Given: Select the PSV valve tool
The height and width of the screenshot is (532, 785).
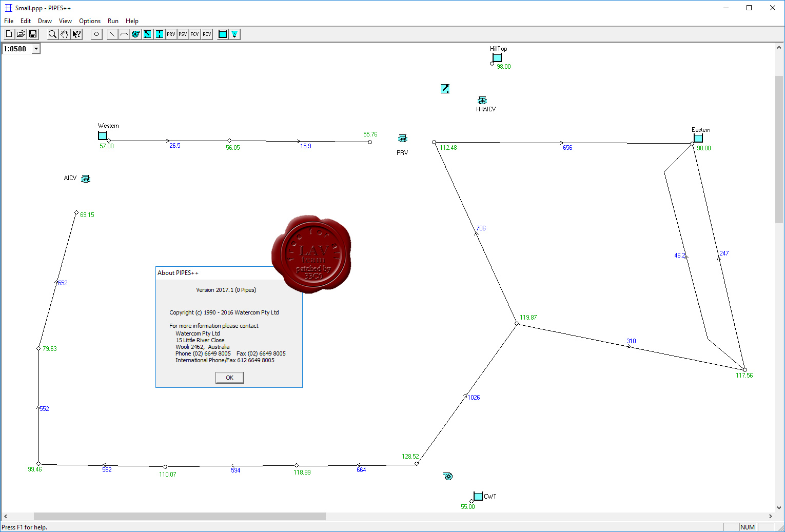Looking at the screenshot, I should (x=183, y=34).
